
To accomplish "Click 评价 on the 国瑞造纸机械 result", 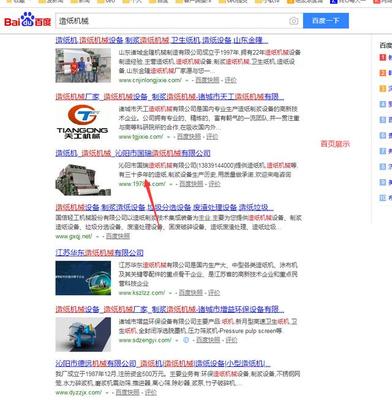I will (x=214, y=184).
